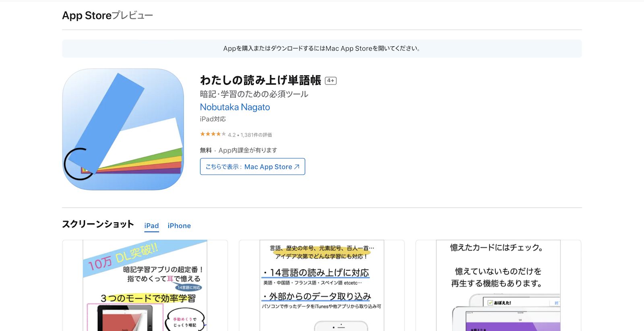Open the Nobutaka Nagato developer link
Image resolution: width=644 pixels, height=331 pixels.
[235, 107]
